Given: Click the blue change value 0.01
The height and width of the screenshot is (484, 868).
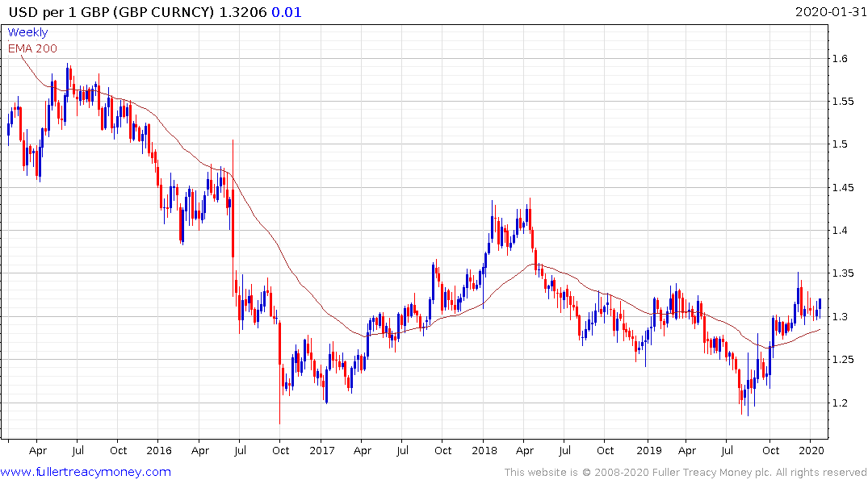Looking at the screenshot, I should point(287,12).
